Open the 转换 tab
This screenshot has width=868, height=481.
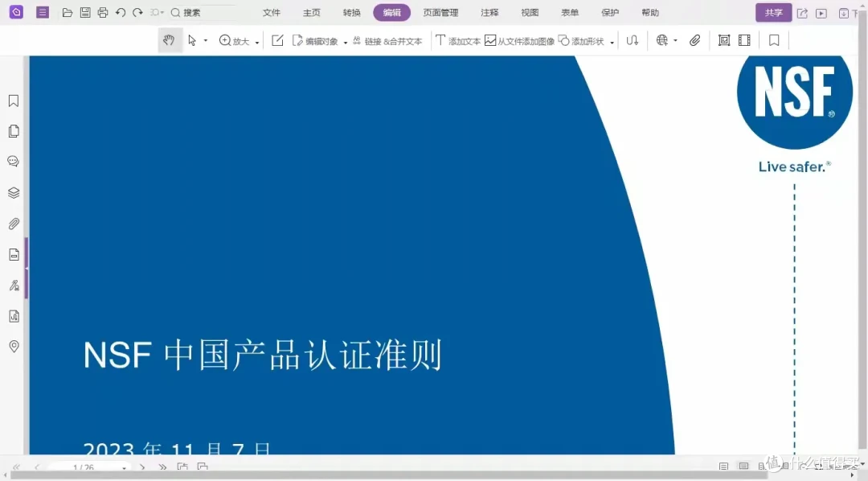click(x=351, y=12)
